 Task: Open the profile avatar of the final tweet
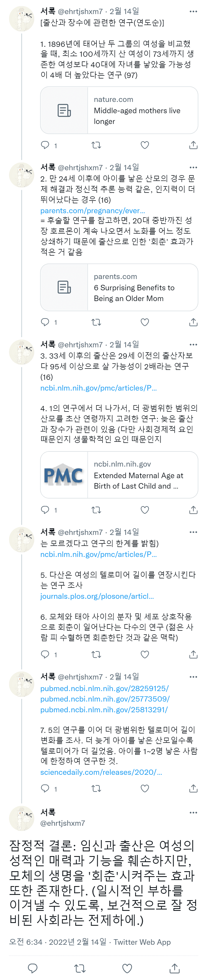21,818
